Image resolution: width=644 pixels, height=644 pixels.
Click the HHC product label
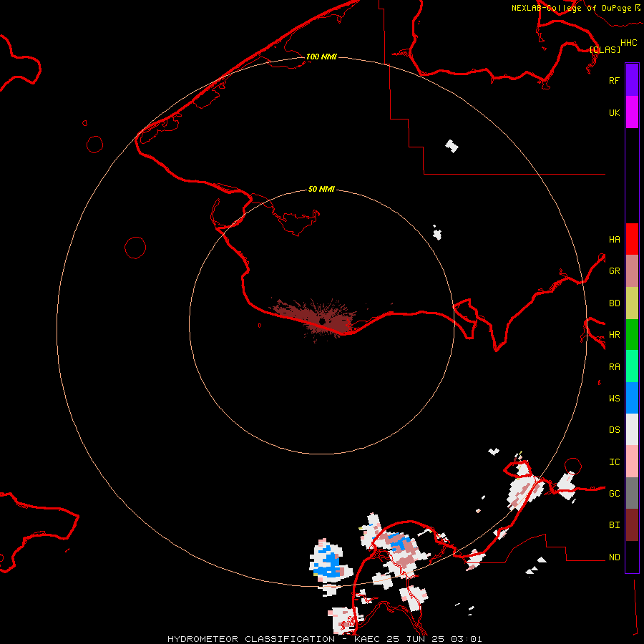[x=628, y=43]
